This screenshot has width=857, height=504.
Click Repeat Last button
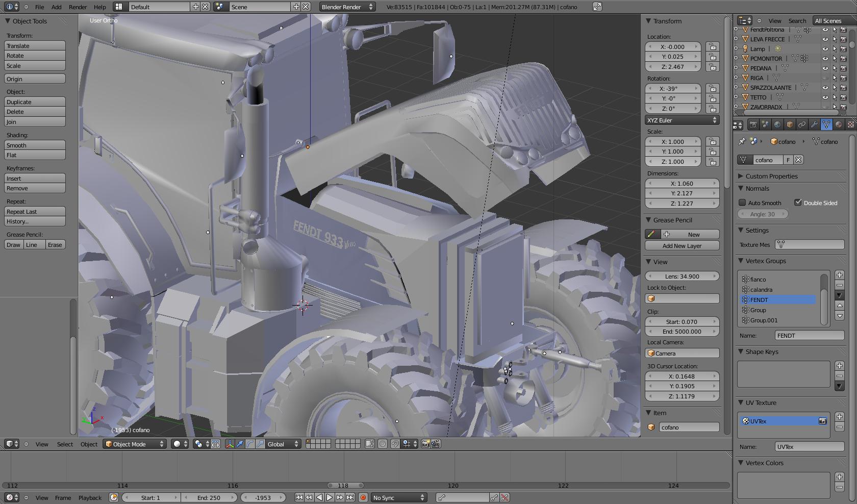point(35,211)
